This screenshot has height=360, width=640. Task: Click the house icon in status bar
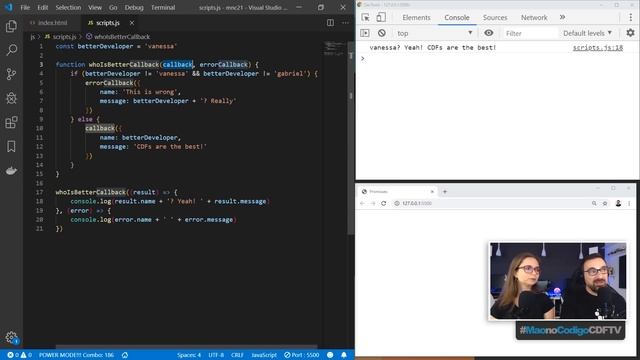[x=125, y=355]
